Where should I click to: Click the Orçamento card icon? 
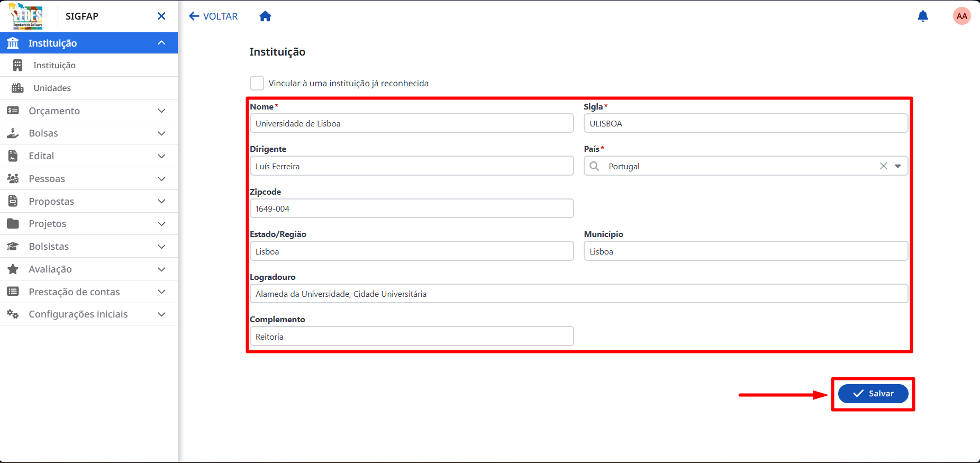tap(13, 111)
